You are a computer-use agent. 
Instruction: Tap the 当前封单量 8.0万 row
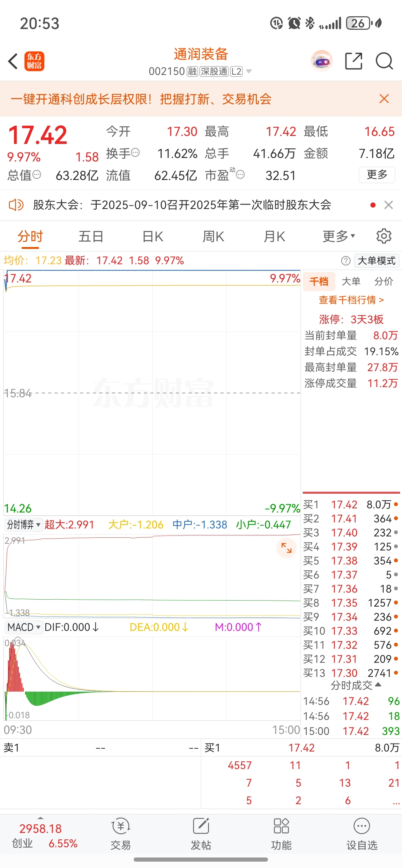pyautogui.click(x=351, y=335)
